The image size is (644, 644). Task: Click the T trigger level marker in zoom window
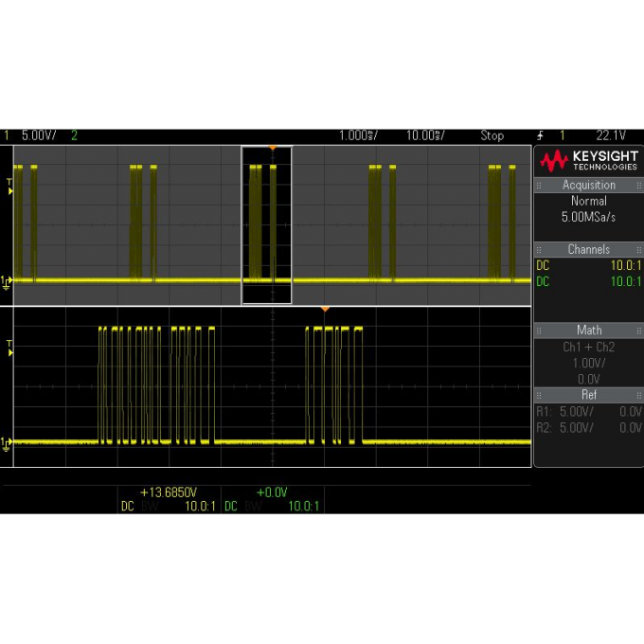click(9, 349)
